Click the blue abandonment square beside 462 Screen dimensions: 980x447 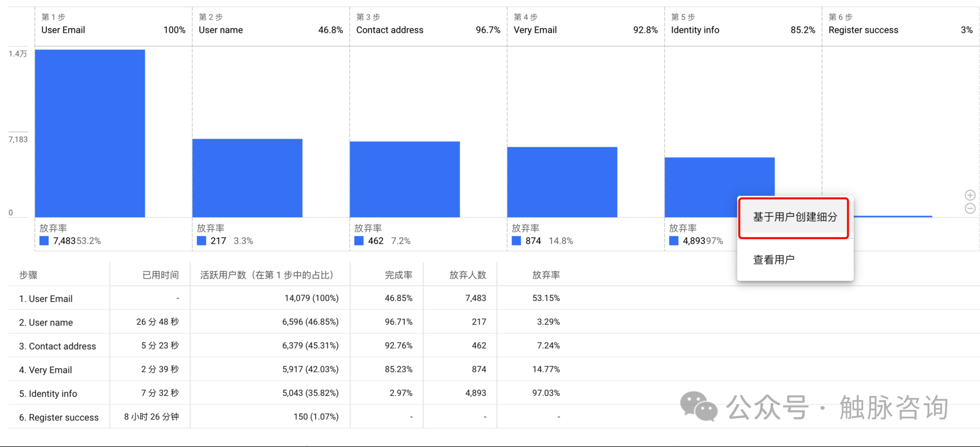click(x=359, y=241)
